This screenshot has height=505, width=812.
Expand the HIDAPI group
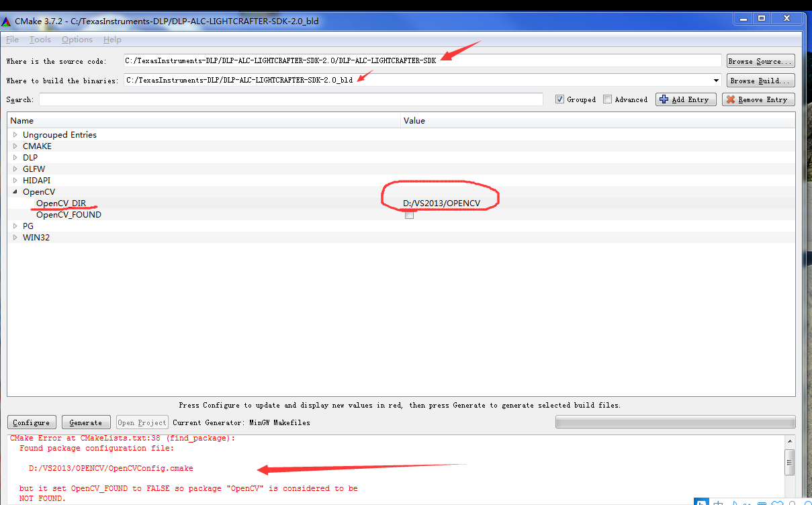tap(15, 181)
